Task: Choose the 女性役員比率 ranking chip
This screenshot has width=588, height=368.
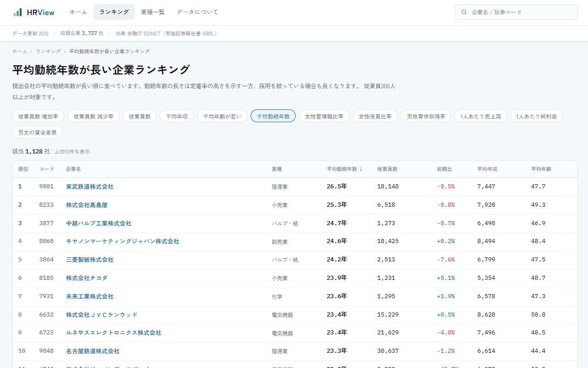Action: 375,116
